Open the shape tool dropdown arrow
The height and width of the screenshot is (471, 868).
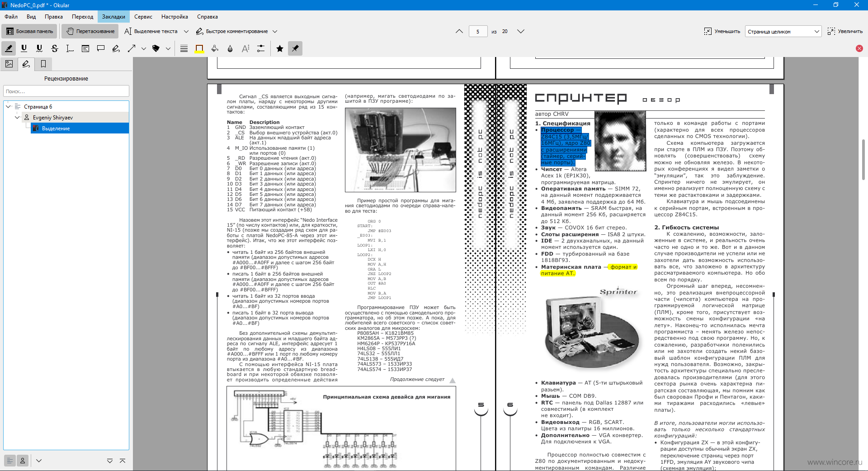[144, 48]
